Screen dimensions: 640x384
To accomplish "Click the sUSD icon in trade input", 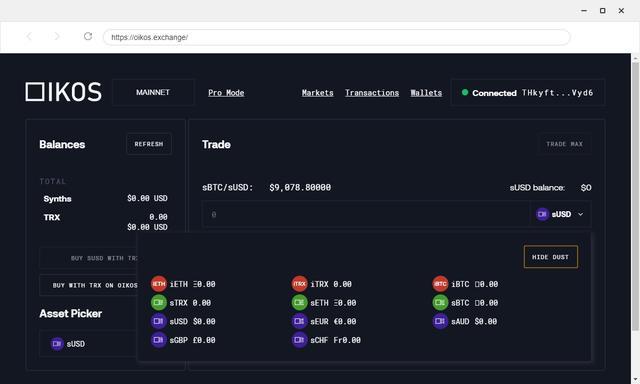I will (542, 214).
